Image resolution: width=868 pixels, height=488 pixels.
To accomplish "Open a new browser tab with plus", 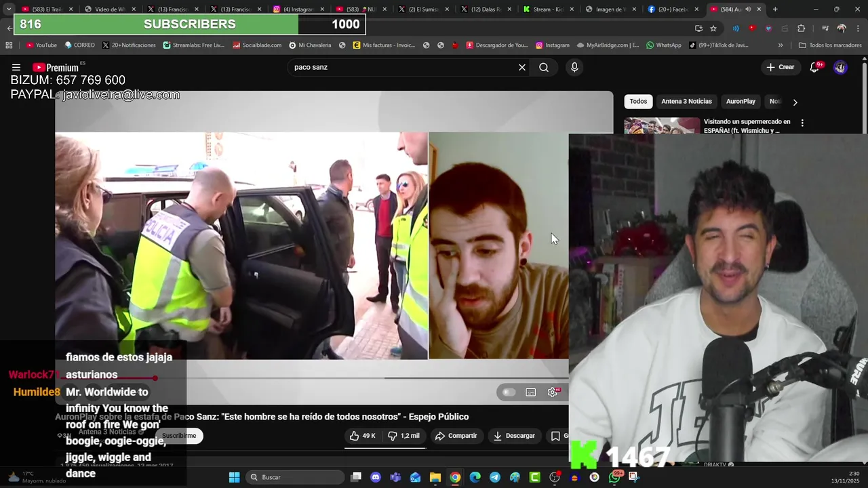I will coord(775,9).
